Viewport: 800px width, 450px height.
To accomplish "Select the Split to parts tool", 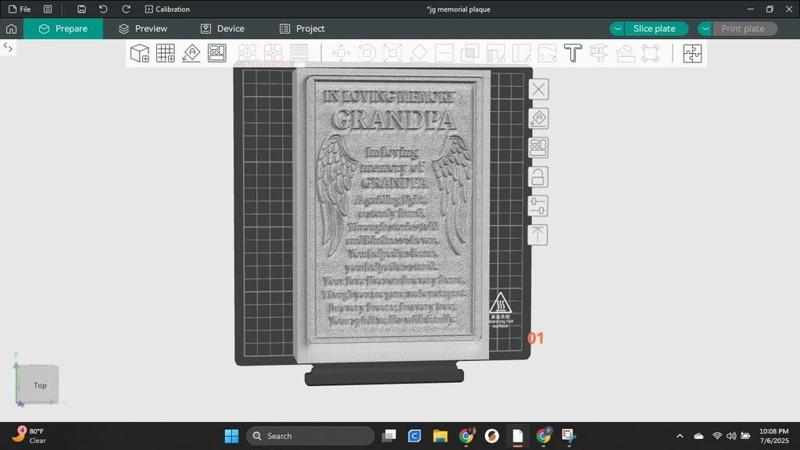I will tap(273, 53).
